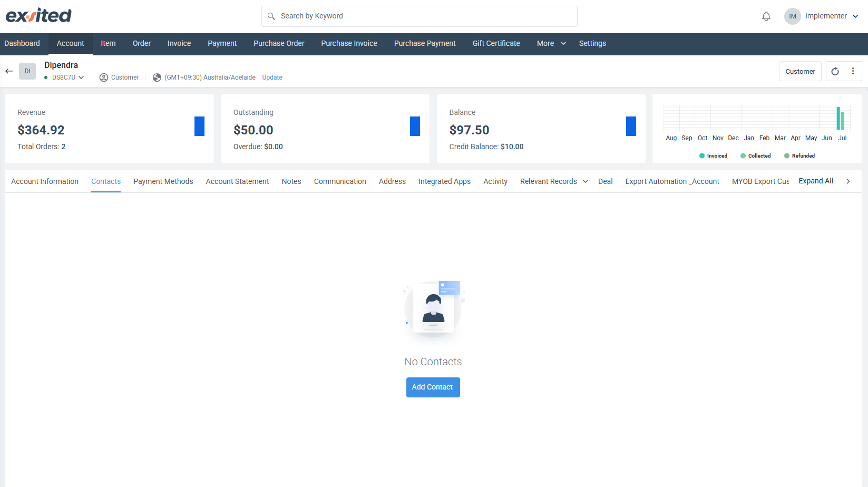
Task: Click Credit Balance: $10.00 text
Action: coord(486,147)
